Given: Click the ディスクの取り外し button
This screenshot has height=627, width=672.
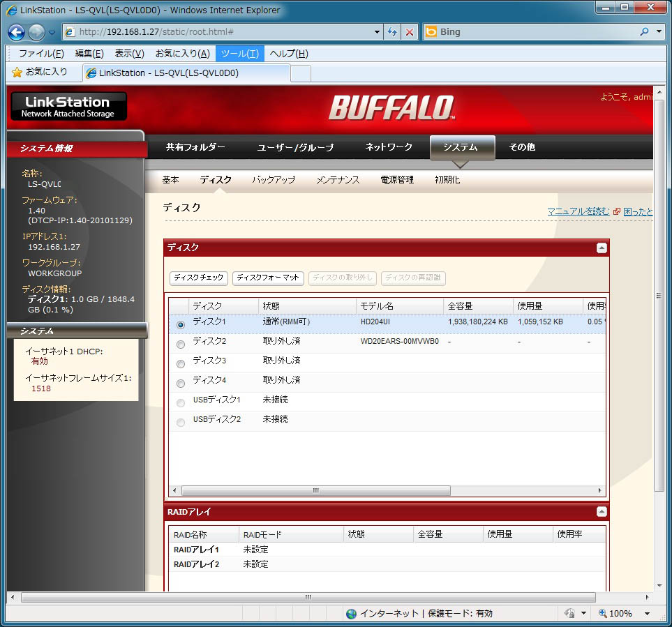Looking at the screenshot, I should pyautogui.click(x=343, y=278).
